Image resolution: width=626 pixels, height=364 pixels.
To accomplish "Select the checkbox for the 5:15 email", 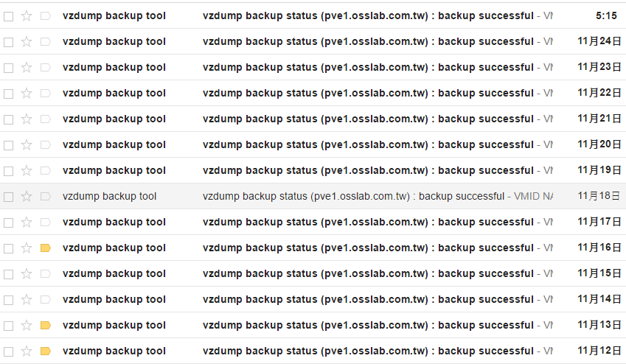I will [x=9, y=15].
